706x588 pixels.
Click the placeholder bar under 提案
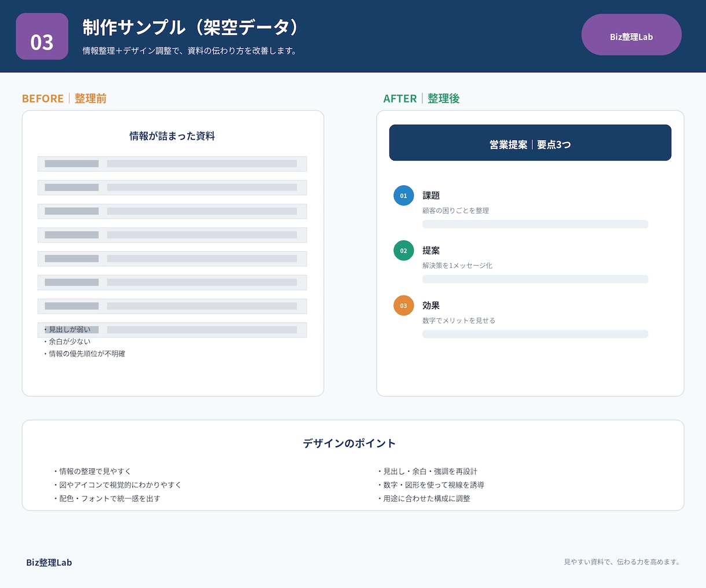535,279
